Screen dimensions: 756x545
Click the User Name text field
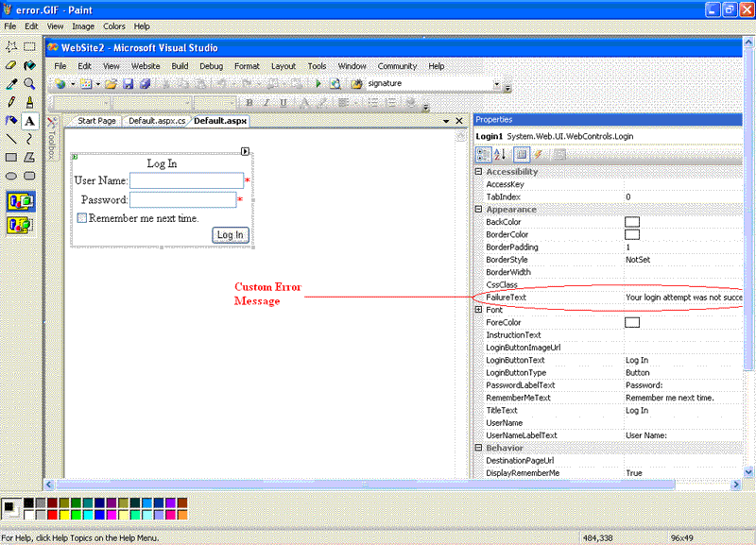tap(186, 180)
